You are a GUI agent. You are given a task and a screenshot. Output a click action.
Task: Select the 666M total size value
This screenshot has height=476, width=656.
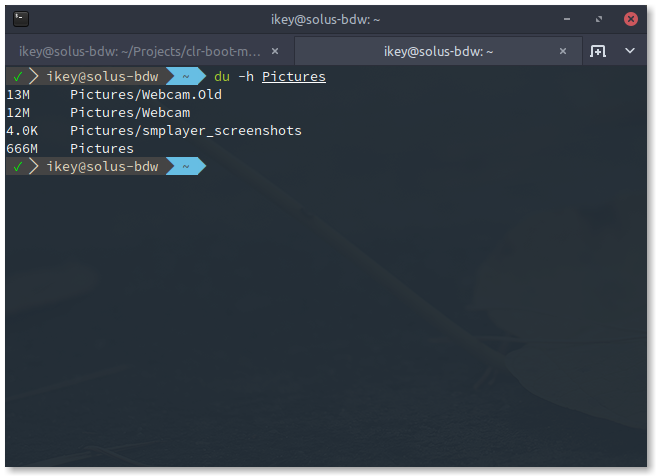point(22,148)
